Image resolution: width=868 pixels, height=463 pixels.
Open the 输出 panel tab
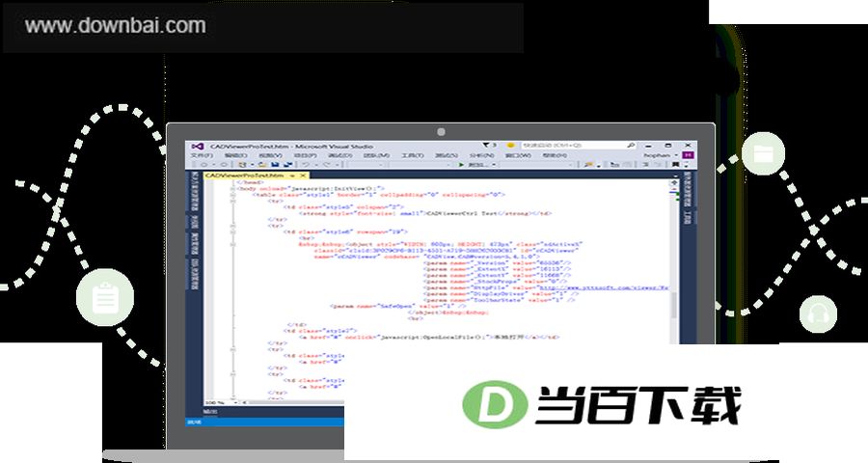[x=210, y=412]
